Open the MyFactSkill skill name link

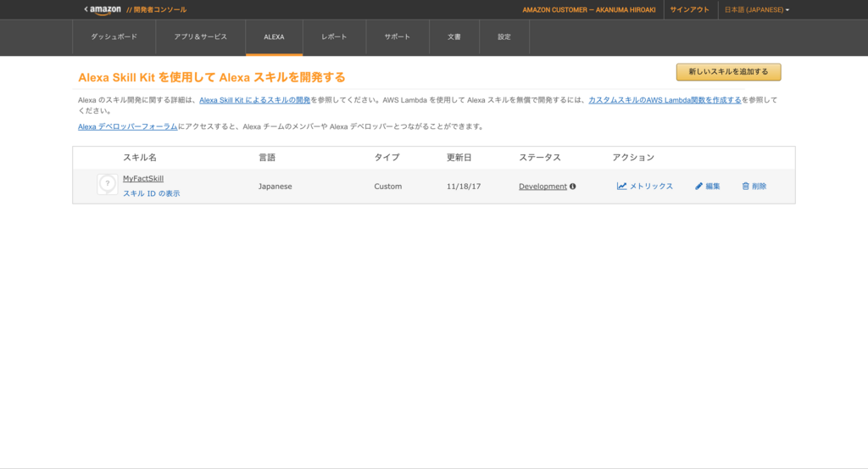pos(142,178)
